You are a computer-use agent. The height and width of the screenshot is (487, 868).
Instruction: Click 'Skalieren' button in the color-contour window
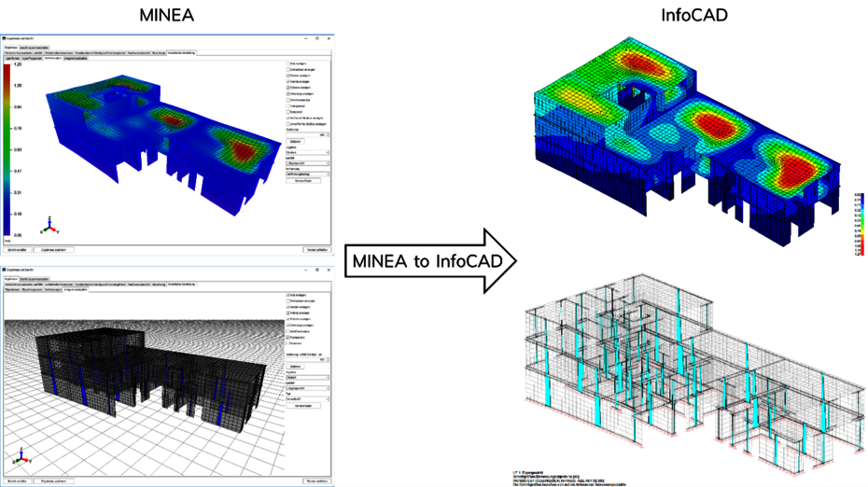(296, 141)
